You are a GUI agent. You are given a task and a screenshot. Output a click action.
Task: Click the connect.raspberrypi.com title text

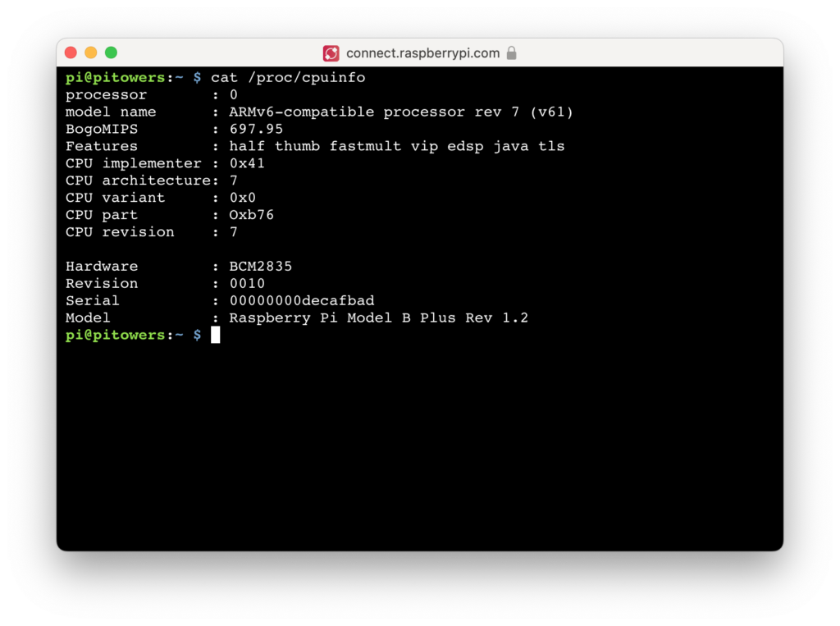(423, 53)
